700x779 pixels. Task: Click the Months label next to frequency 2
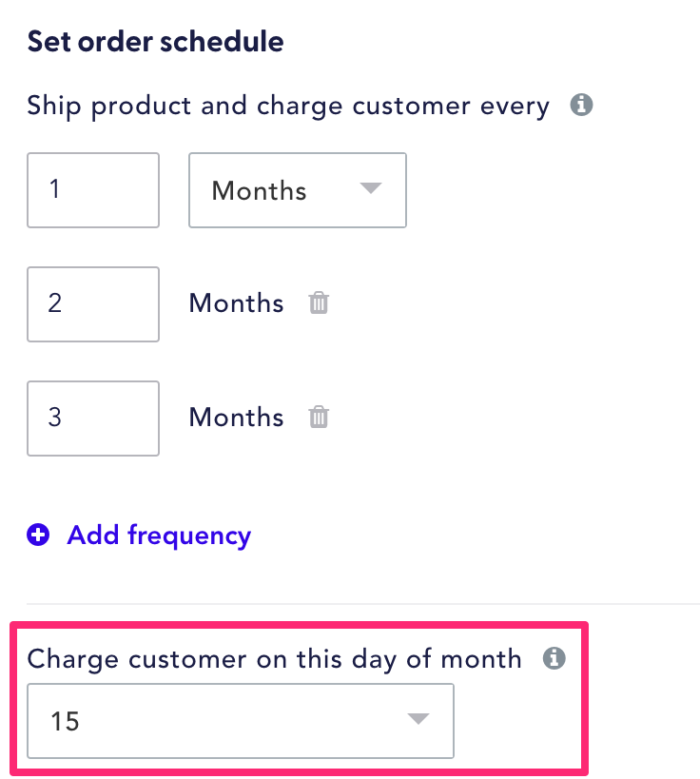tap(236, 303)
